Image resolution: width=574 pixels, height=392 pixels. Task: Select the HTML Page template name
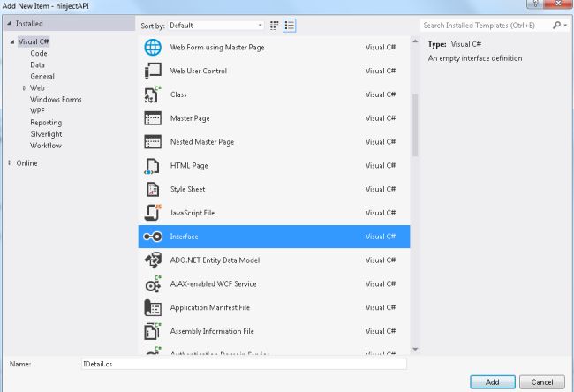pos(189,165)
